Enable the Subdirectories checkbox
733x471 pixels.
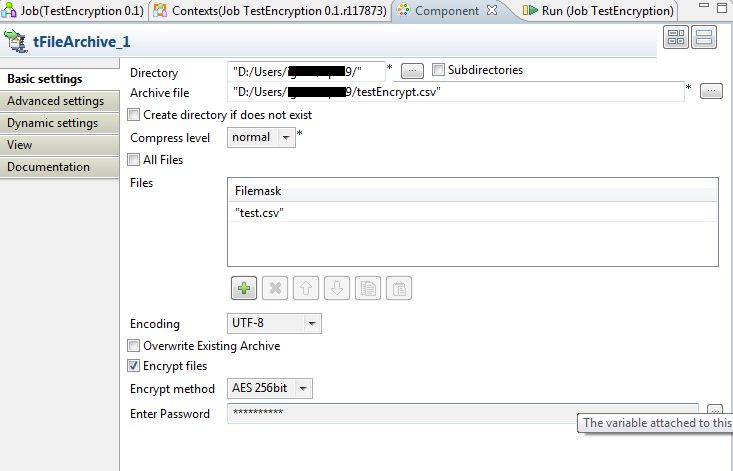(x=438, y=70)
